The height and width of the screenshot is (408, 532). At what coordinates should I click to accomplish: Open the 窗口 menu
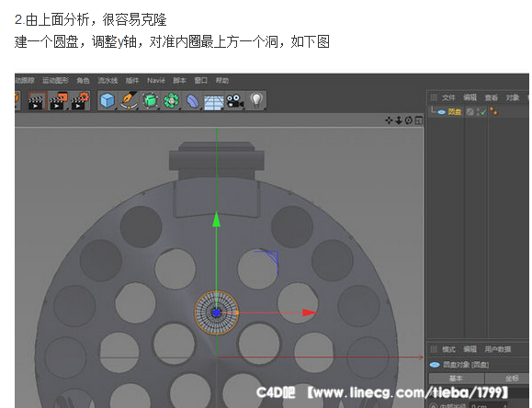click(200, 81)
